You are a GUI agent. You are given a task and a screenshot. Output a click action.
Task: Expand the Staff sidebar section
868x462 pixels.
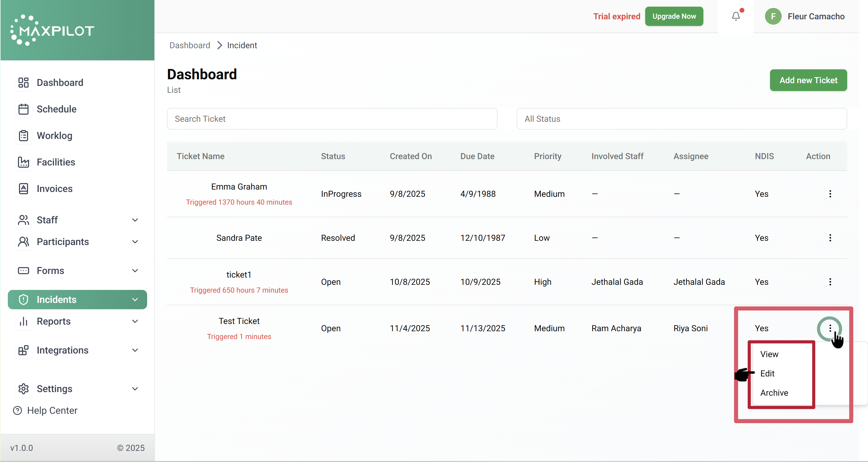pos(135,220)
